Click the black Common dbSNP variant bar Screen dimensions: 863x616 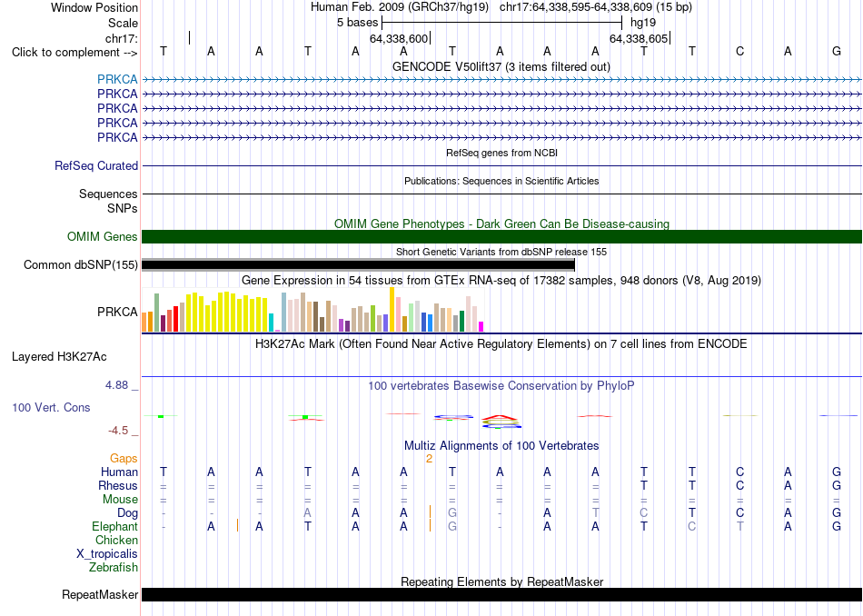point(358,264)
